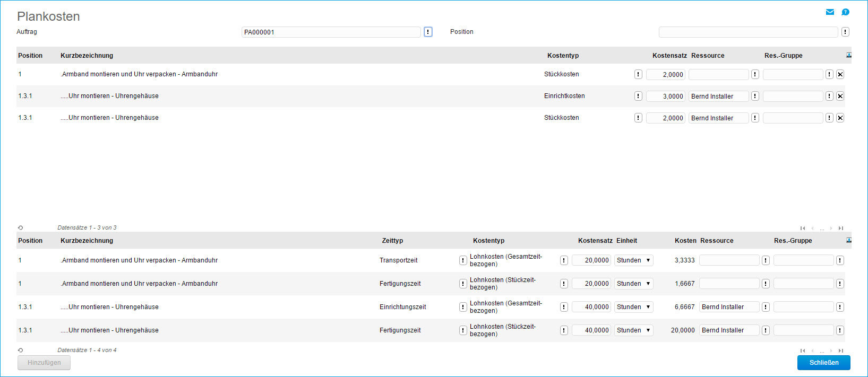Click Ressource field Bernd Installer in Einrichtkosten row
The height and width of the screenshot is (377, 868).
[x=719, y=96]
